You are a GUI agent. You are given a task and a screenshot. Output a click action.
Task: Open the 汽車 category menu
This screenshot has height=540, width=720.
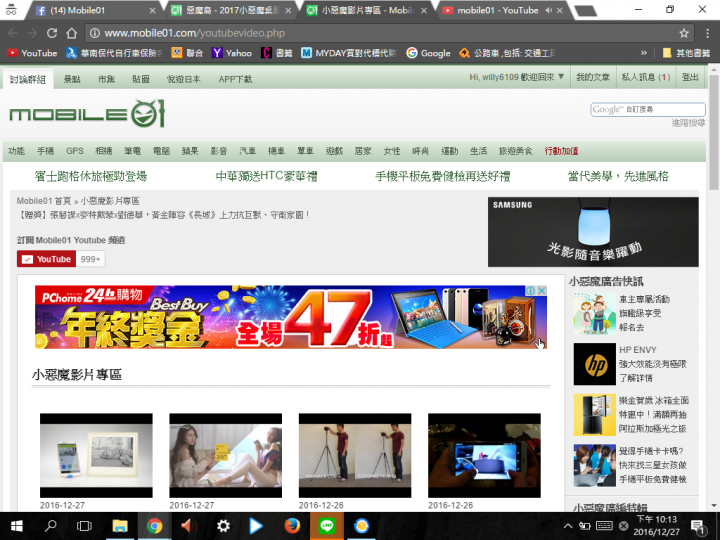[x=248, y=151]
